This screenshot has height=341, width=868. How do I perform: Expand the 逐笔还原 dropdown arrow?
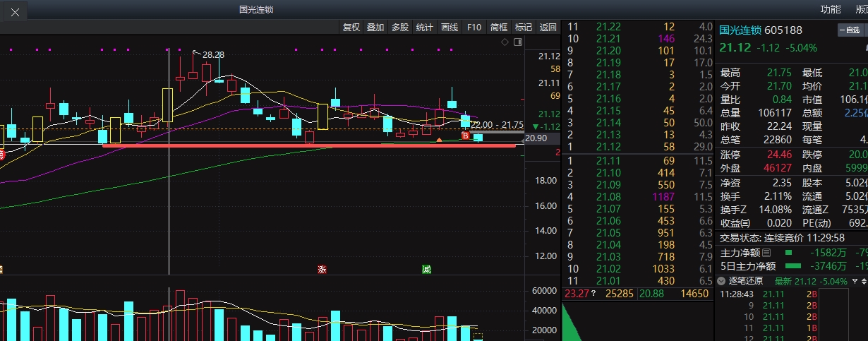tap(720, 281)
